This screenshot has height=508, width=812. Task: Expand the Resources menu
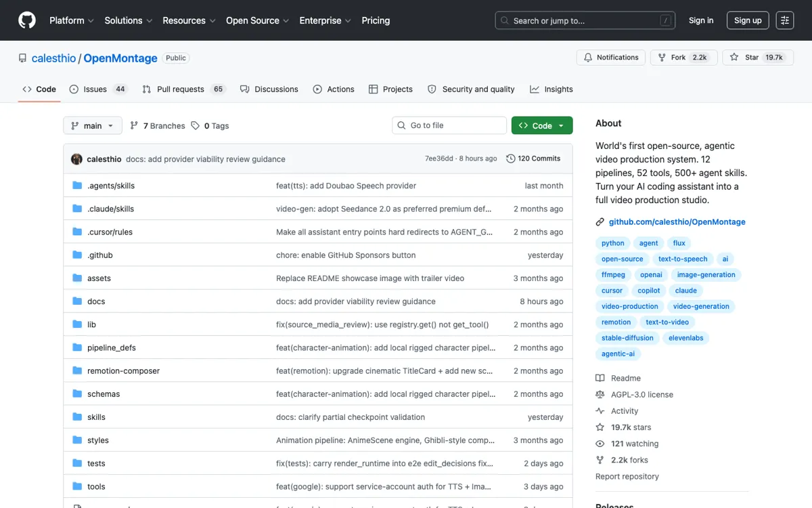pos(189,20)
